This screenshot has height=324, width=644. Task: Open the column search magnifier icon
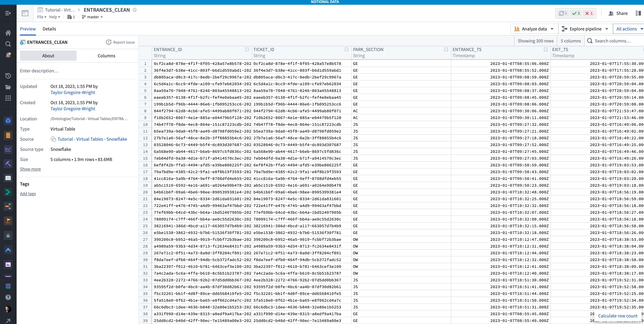[590, 41]
